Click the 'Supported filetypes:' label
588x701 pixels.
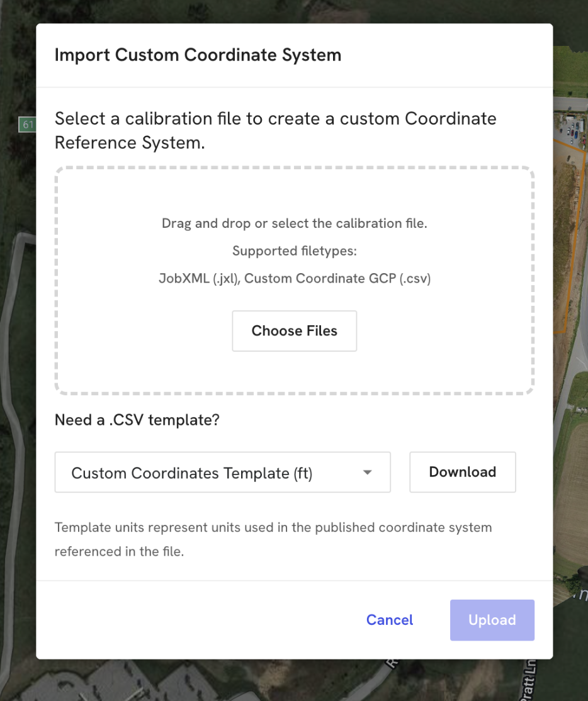click(294, 251)
